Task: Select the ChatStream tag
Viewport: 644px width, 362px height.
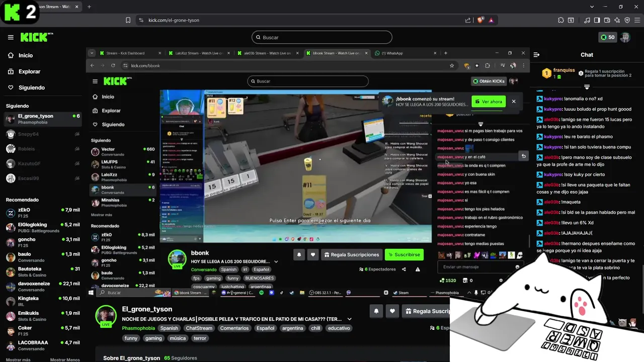Action: (199, 328)
